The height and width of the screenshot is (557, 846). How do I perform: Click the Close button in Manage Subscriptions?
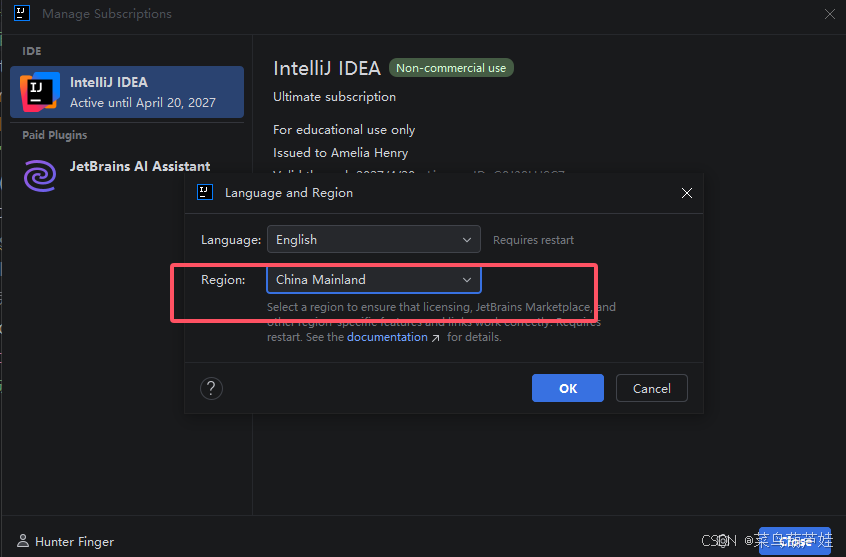(x=795, y=541)
